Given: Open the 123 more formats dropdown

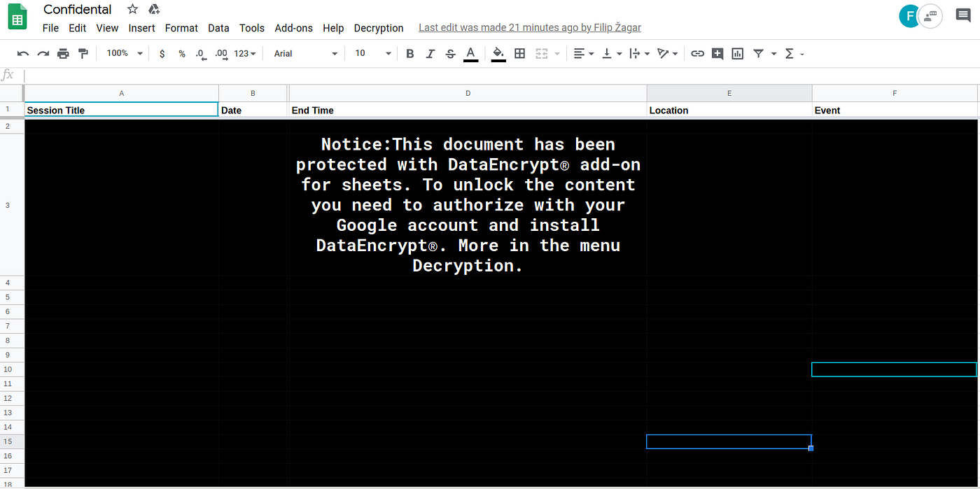Looking at the screenshot, I should tap(245, 53).
